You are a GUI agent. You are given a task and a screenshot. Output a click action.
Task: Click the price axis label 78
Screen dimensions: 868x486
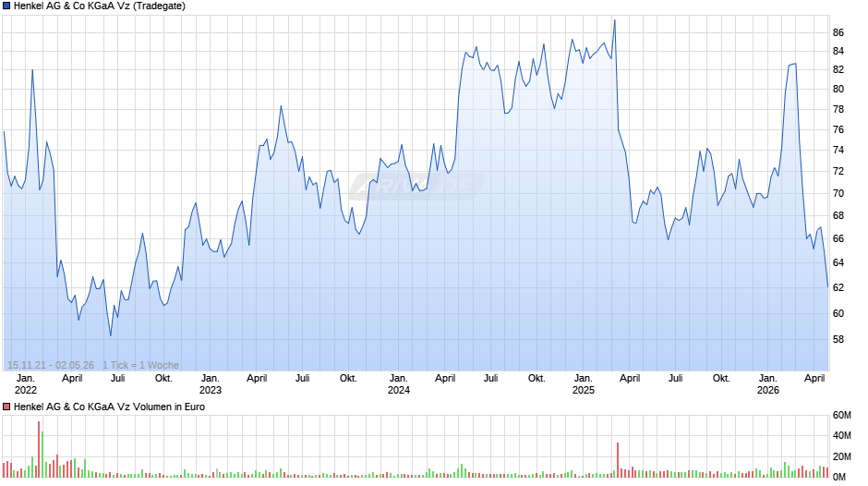click(x=838, y=109)
